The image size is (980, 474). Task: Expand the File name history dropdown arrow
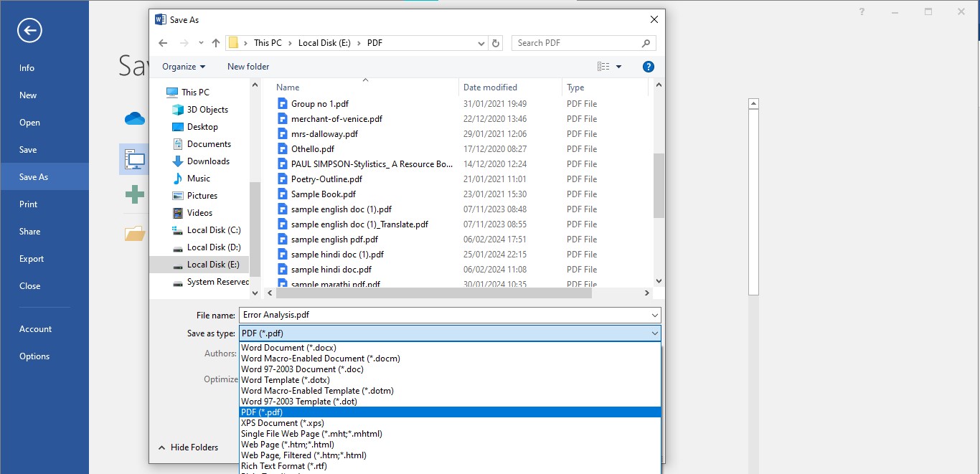[654, 315]
